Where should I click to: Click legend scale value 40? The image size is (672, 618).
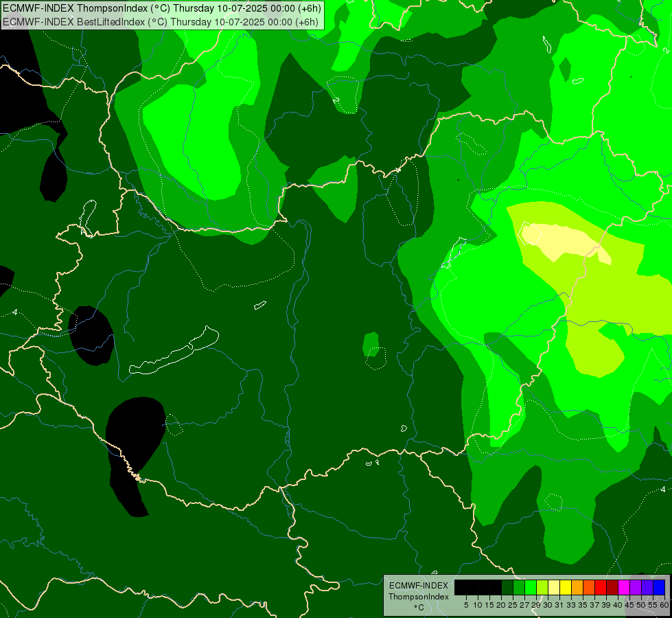click(618, 605)
